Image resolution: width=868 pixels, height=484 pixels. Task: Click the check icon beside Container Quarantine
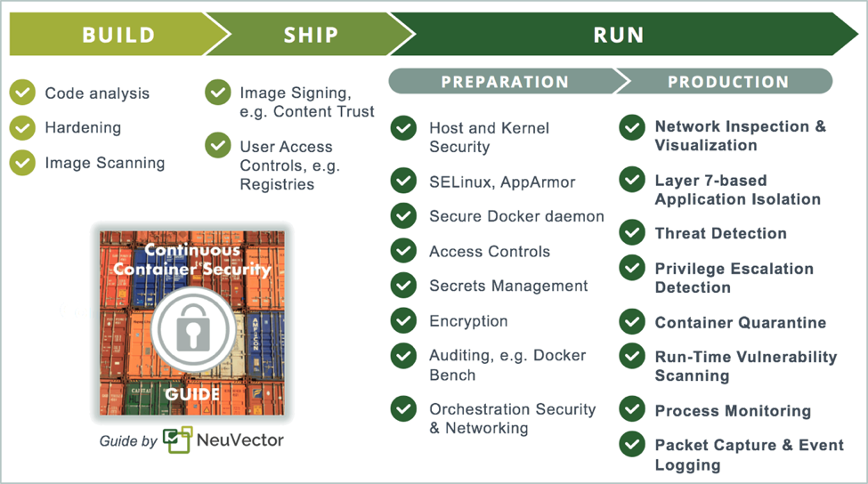point(632,322)
